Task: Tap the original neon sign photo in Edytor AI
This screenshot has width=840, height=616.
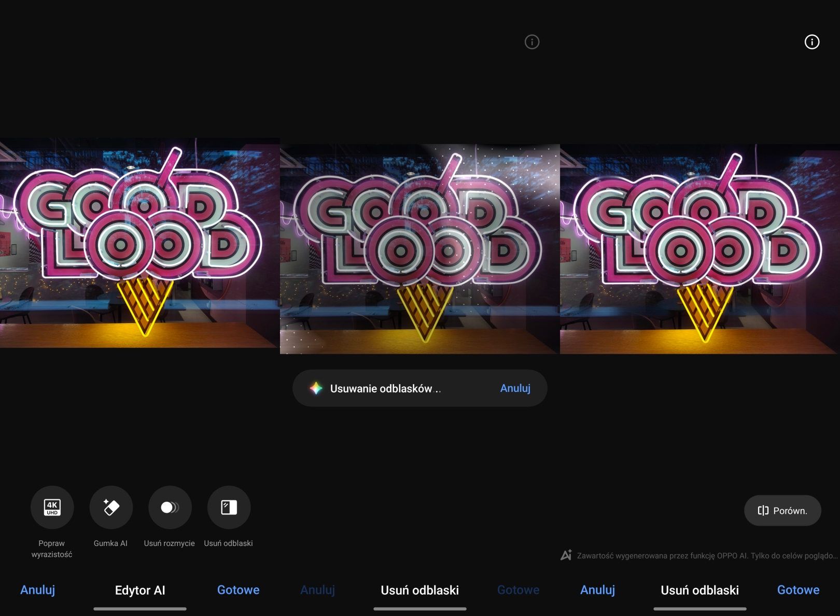Action: [x=140, y=243]
